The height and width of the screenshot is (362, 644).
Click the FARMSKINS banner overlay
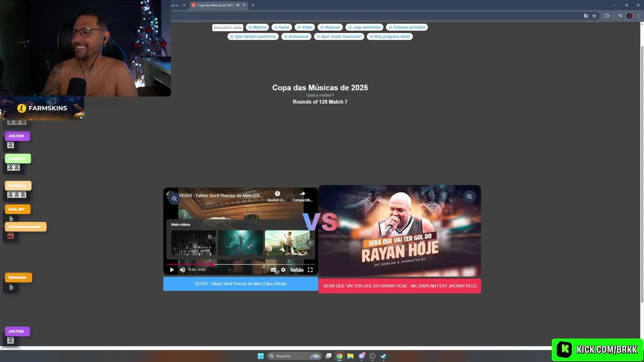(x=42, y=108)
